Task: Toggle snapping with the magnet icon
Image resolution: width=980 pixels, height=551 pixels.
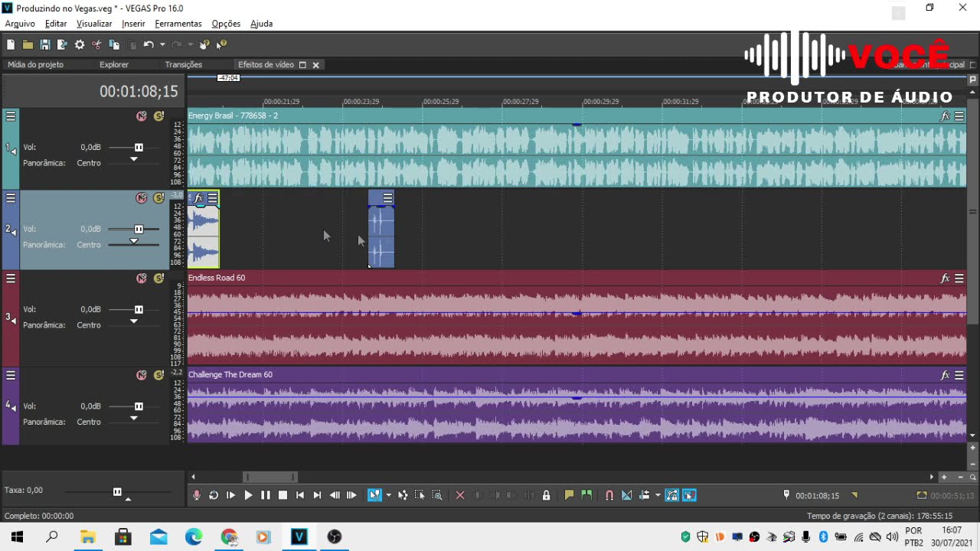Action: (609, 495)
